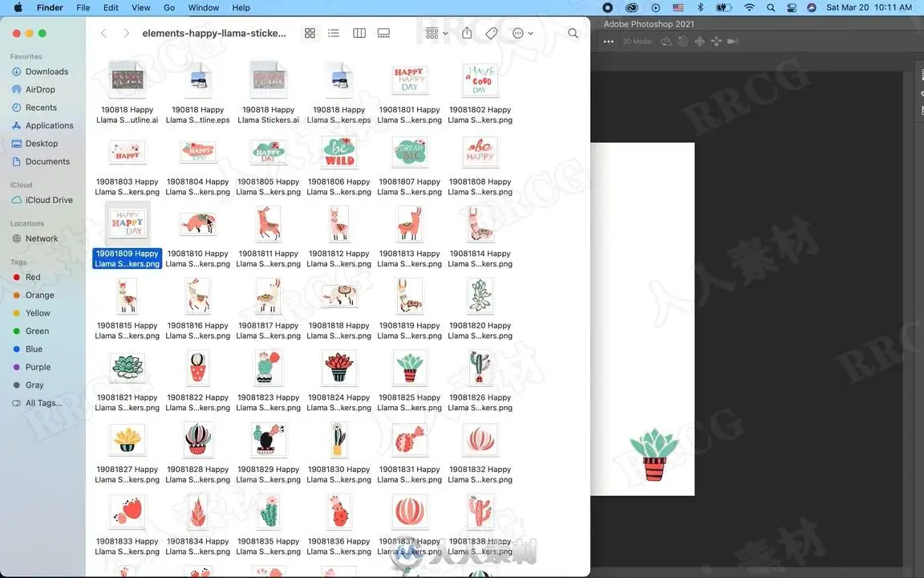Viewport: 924px width, 578px height.
Task: Click the date and time in the menu bar
Action: (869, 8)
